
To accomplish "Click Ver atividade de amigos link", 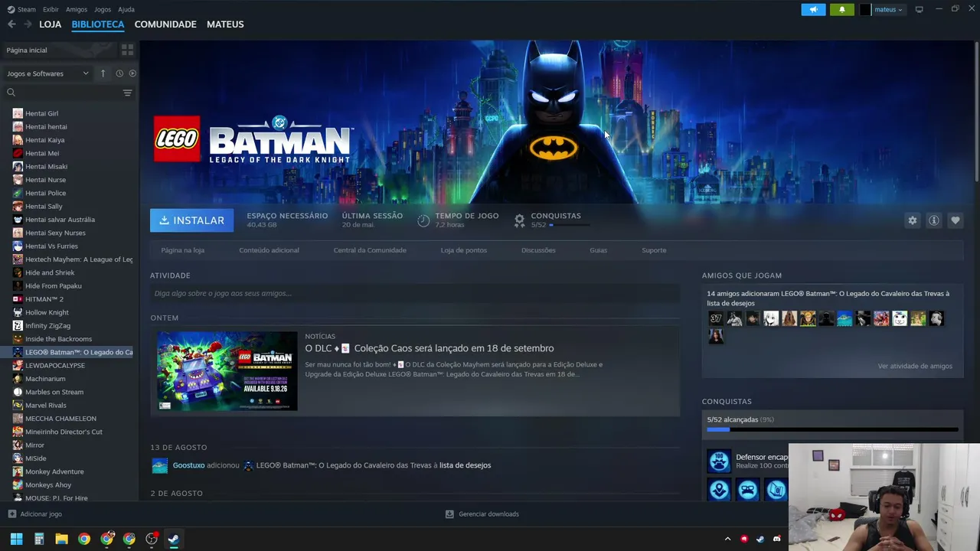I will [x=915, y=366].
